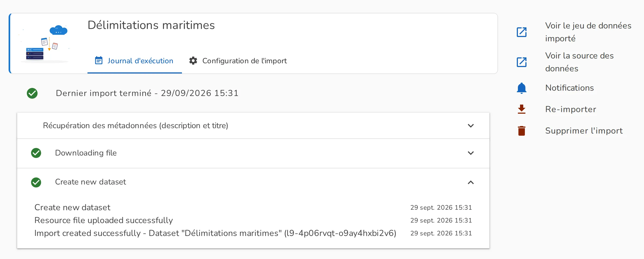
Task: Click the Re-importer download arrow icon
Action: [x=521, y=109]
